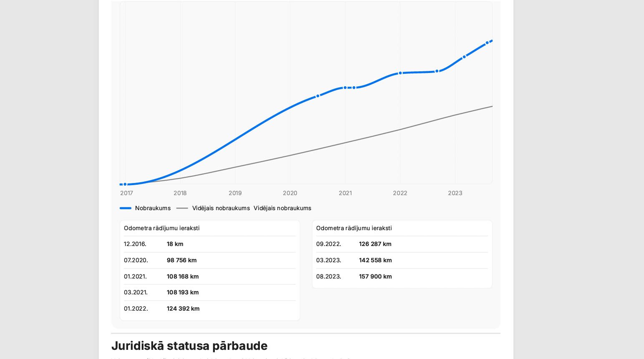The width and height of the screenshot is (644, 359).
Task: Click the 2023 x-axis year label
Action: point(455,193)
